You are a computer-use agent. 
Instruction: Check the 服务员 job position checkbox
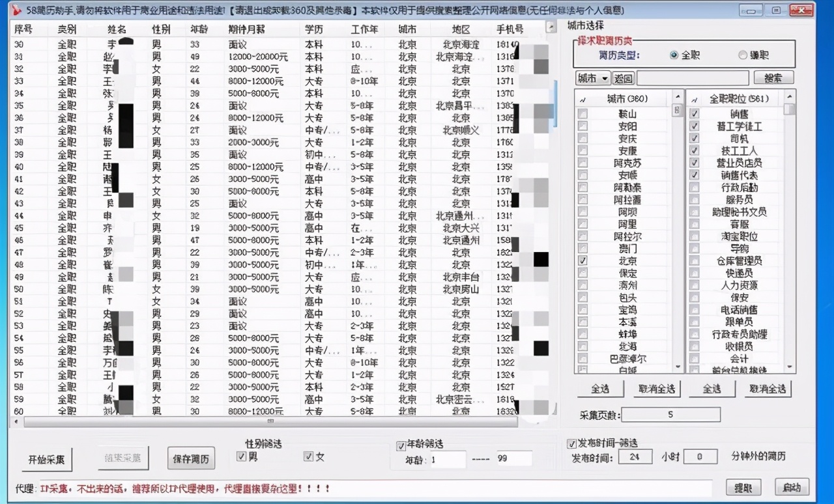tap(694, 200)
